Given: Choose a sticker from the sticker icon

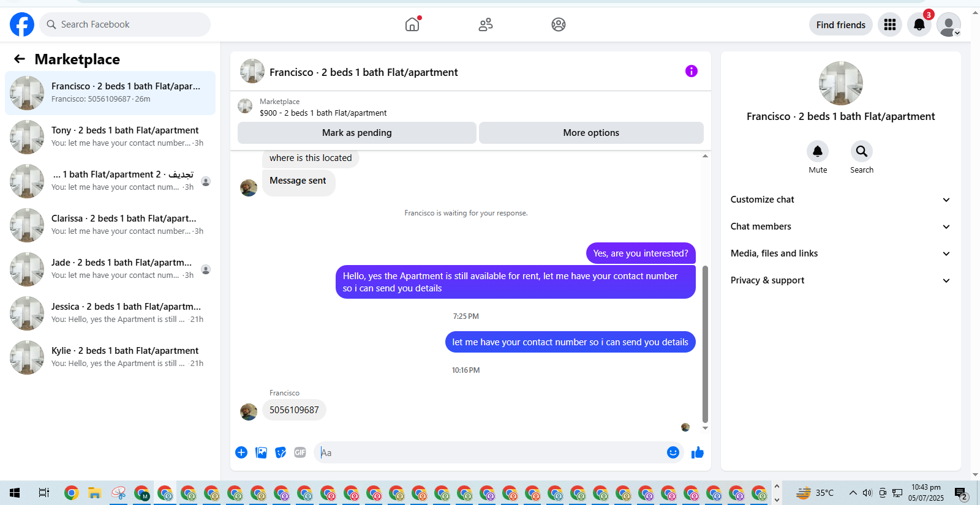Looking at the screenshot, I should pos(281,452).
